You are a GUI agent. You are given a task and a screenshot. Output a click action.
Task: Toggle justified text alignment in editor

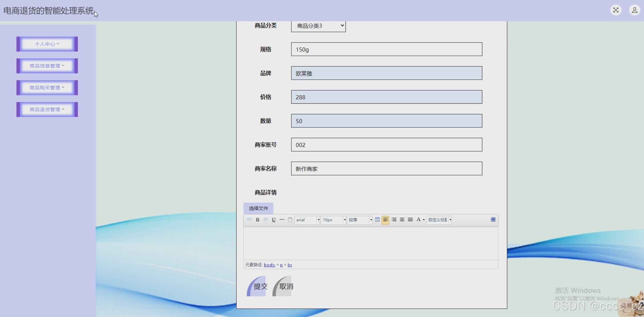pyautogui.click(x=410, y=220)
